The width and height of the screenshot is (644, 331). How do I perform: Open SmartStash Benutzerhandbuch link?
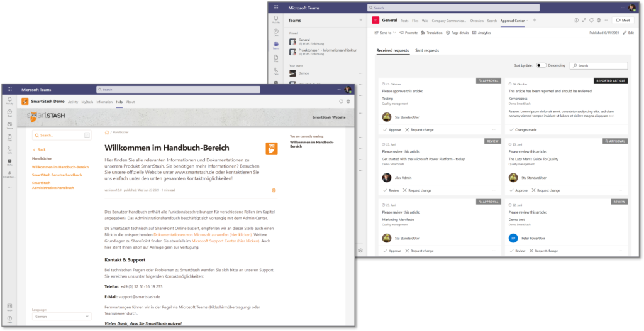click(x=57, y=175)
